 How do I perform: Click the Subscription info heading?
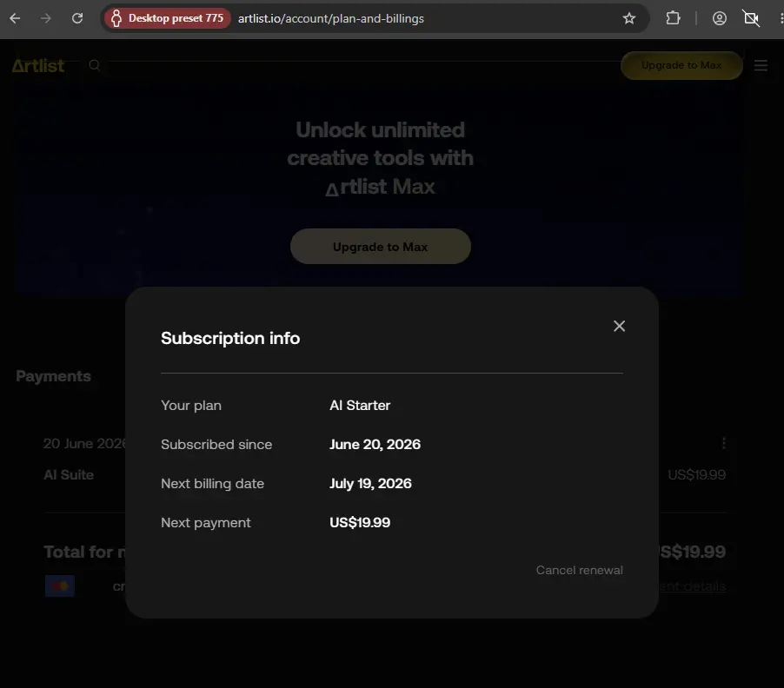coord(230,338)
